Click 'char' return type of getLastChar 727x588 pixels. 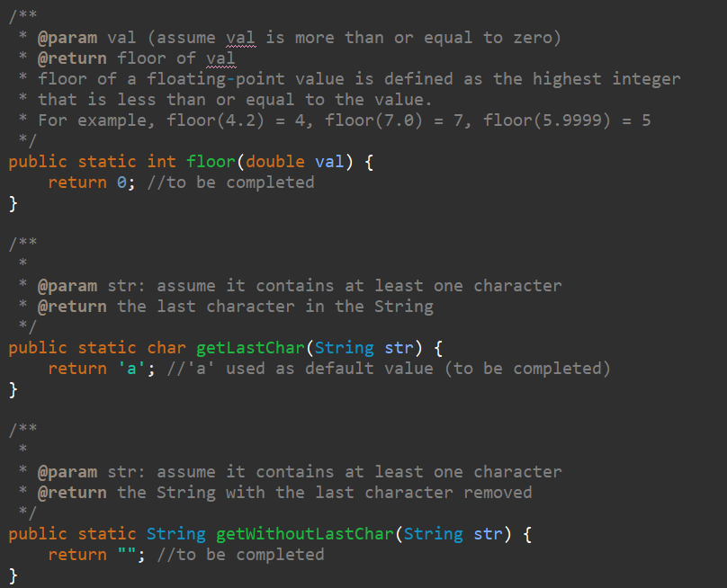click(x=166, y=348)
